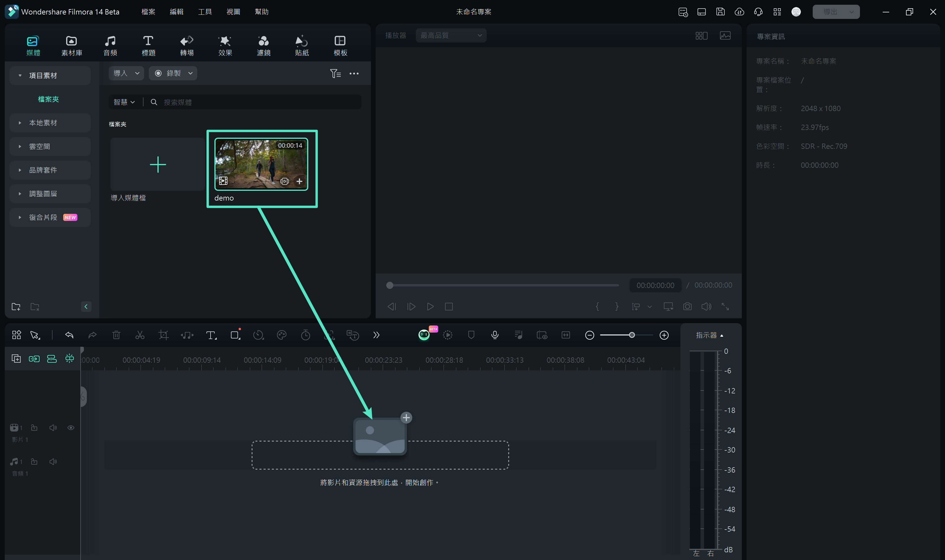Click the player progress bar handle

pyautogui.click(x=390, y=285)
